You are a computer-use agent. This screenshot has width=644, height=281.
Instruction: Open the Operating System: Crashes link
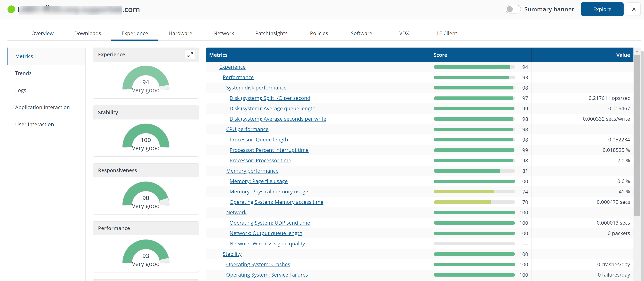pyautogui.click(x=258, y=264)
